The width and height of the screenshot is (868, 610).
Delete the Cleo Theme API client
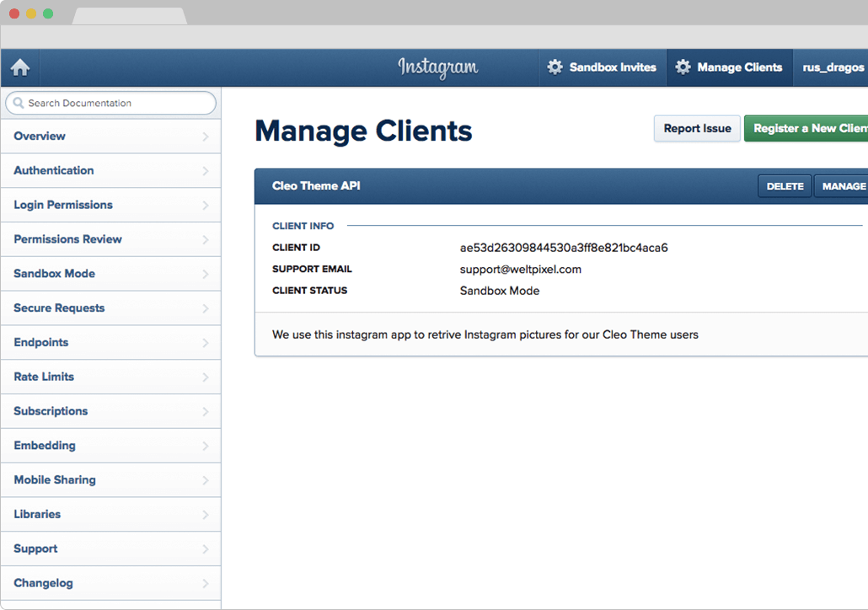pos(785,186)
